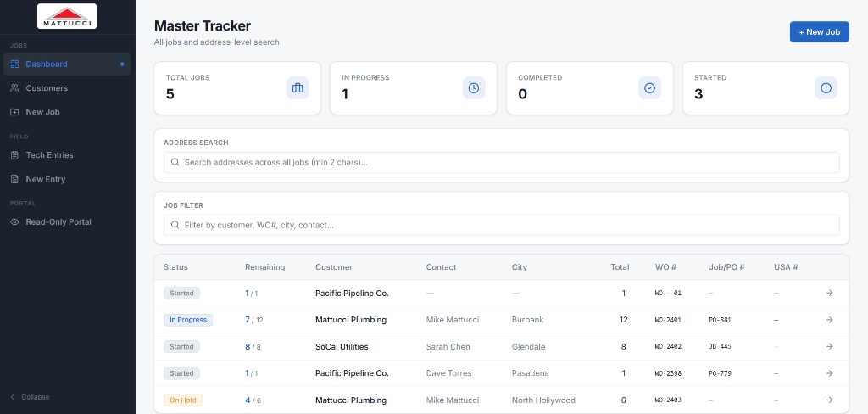Select New Entry in sidebar
This screenshot has width=868, height=414.
[67, 179]
